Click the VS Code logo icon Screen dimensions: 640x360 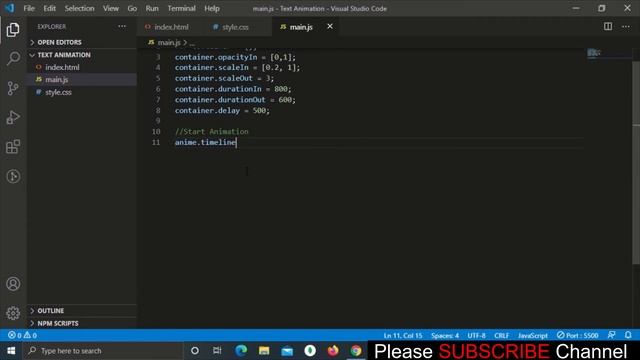(x=9, y=8)
